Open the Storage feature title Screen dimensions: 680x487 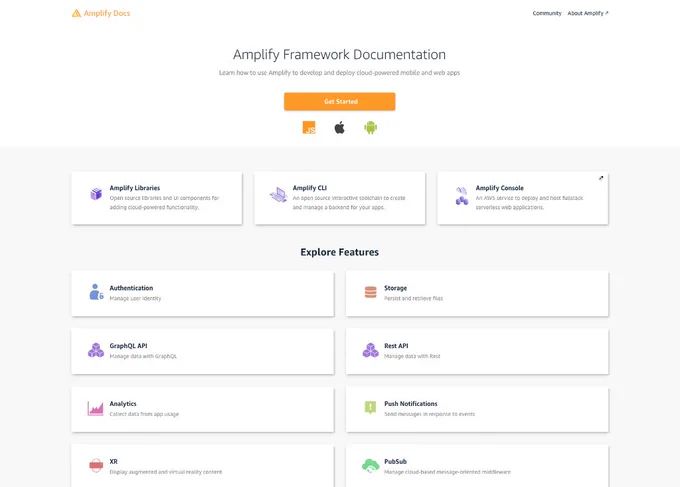396,288
